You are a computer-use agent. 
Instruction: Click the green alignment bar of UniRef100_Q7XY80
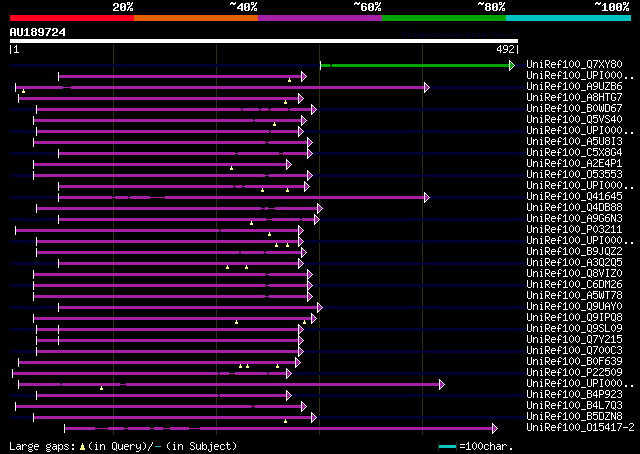pyautogui.click(x=415, y=65)
